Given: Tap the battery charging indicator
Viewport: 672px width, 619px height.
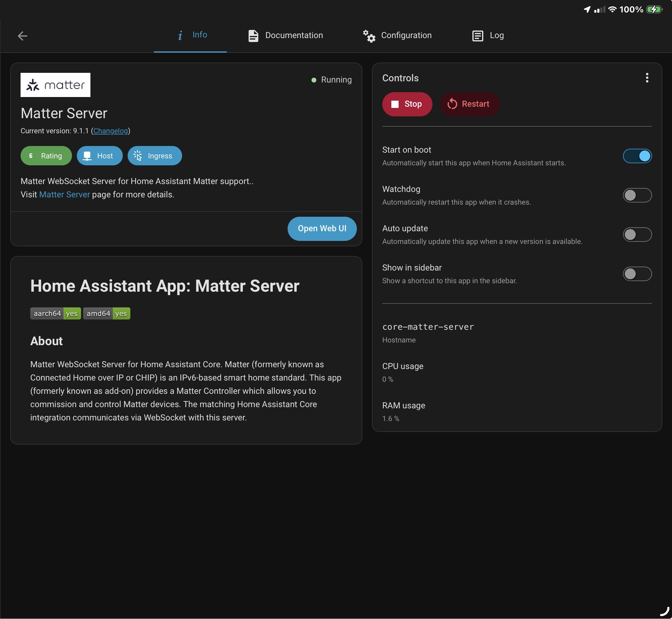Looking at the screenshot, I should [654, 9].
